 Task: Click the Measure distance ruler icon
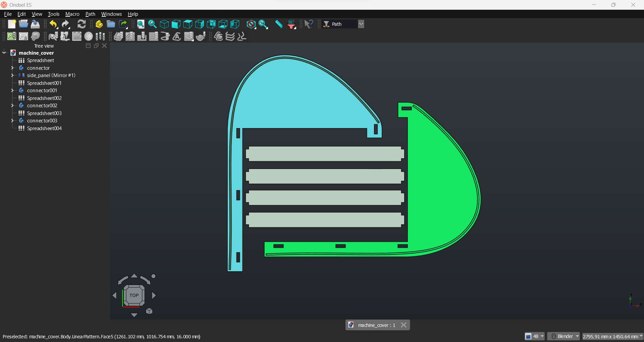pos(279,24)
